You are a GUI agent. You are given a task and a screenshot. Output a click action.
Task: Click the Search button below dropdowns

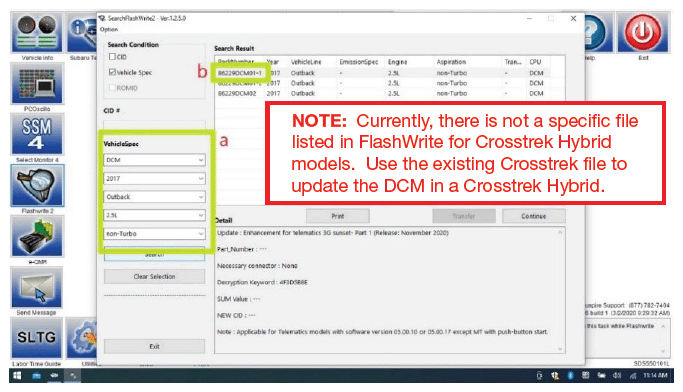tap(154, 255)
